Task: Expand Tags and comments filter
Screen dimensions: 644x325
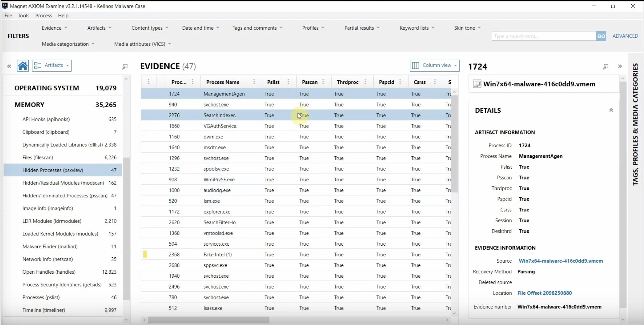Action: (x=257, y=28)
